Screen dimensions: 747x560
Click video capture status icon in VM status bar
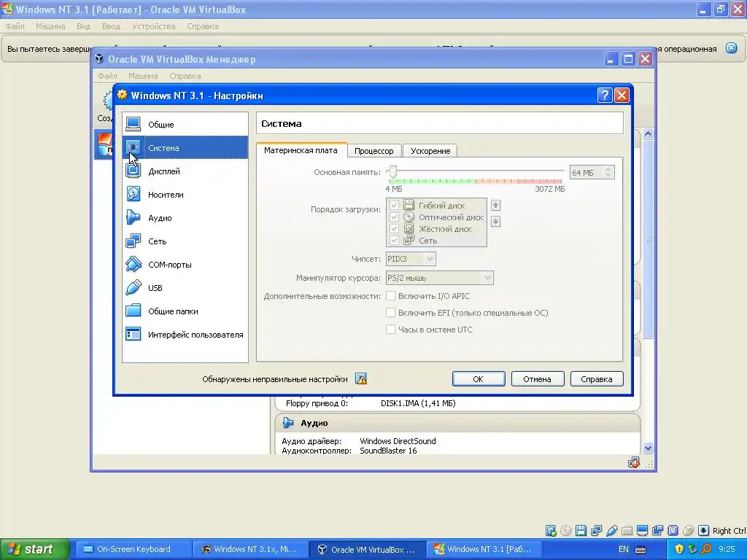(657, 531)
